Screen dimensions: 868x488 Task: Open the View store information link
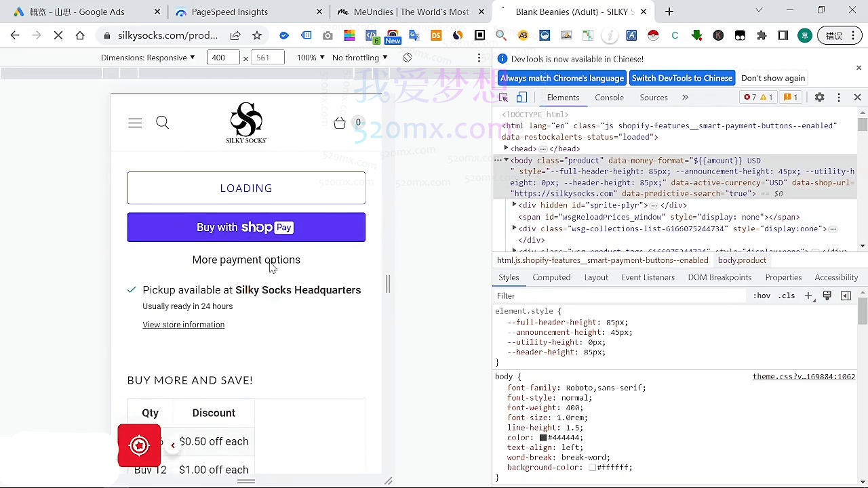pos(183,325)
